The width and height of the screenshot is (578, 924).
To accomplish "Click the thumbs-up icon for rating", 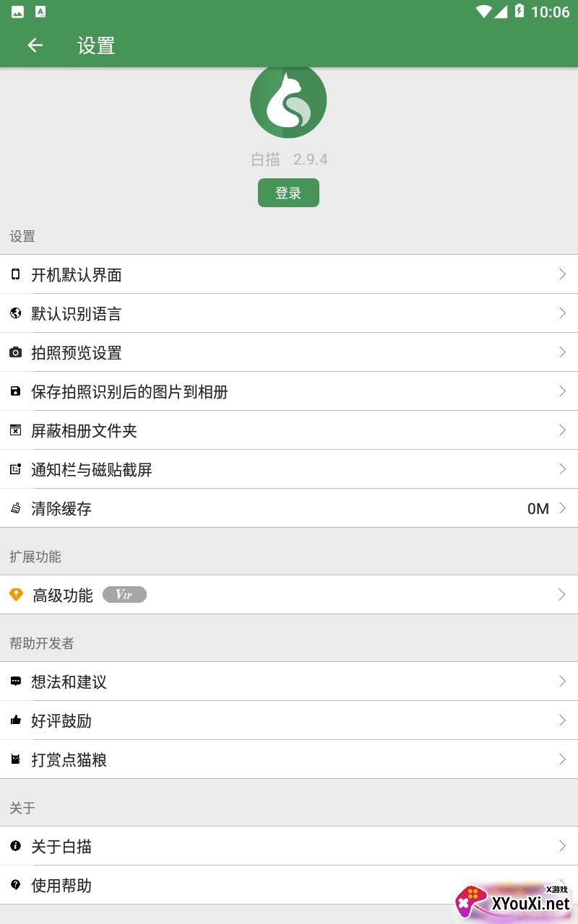I will point(15,720).
